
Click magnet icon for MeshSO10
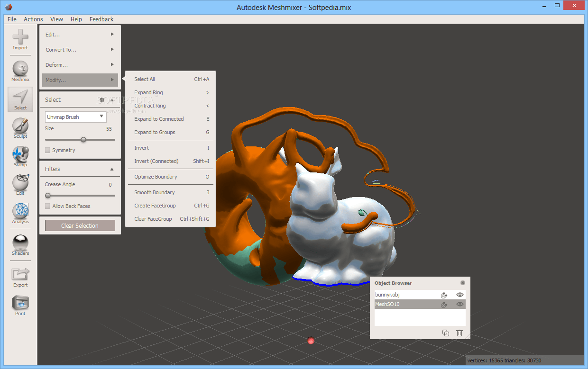444,305
